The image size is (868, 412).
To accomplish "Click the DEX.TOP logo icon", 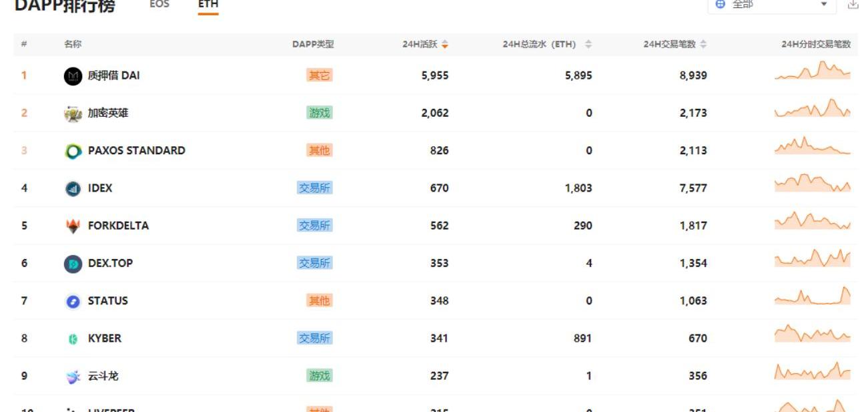I will 73,264.
